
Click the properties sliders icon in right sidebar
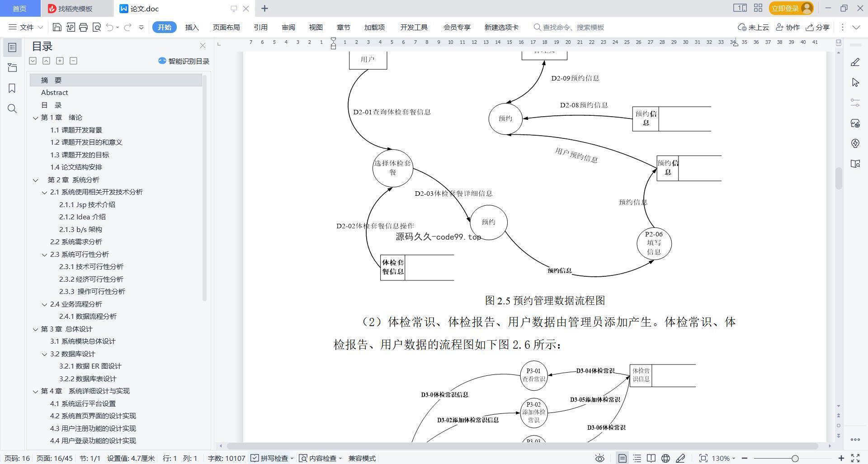[x=855, y=103]
